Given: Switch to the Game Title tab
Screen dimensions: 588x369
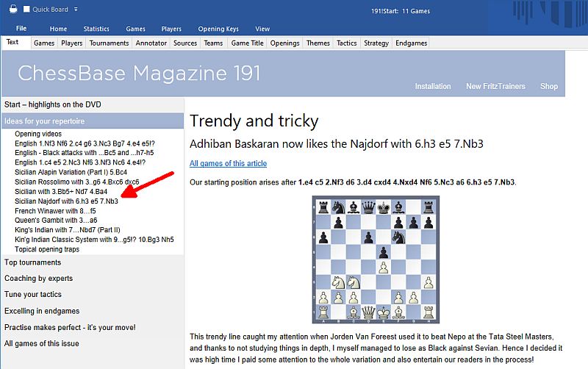Looking at the screenshot, I should (x=247, y=43).
